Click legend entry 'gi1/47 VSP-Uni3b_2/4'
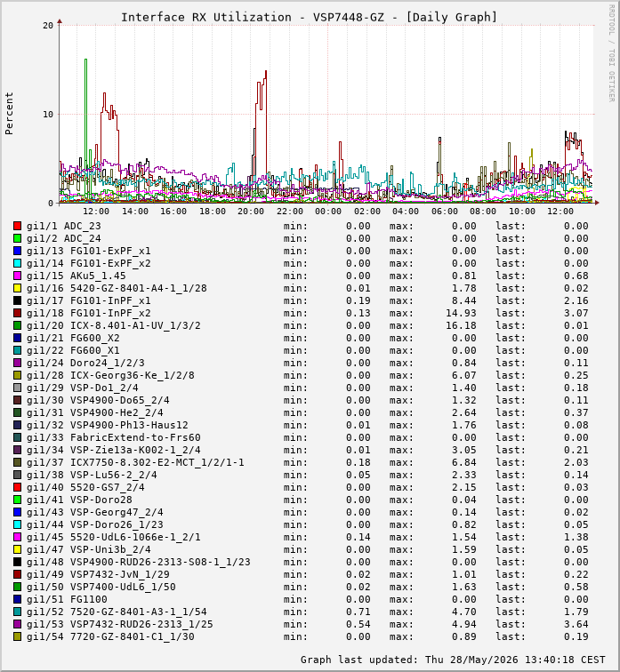The width and height of the screenshot is (620, 672). [89, 549]
